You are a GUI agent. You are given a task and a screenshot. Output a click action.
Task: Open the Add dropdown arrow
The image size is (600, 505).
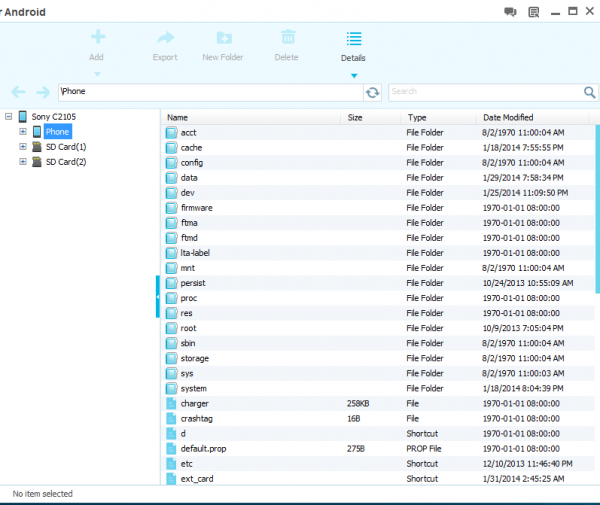pos(97,74)
